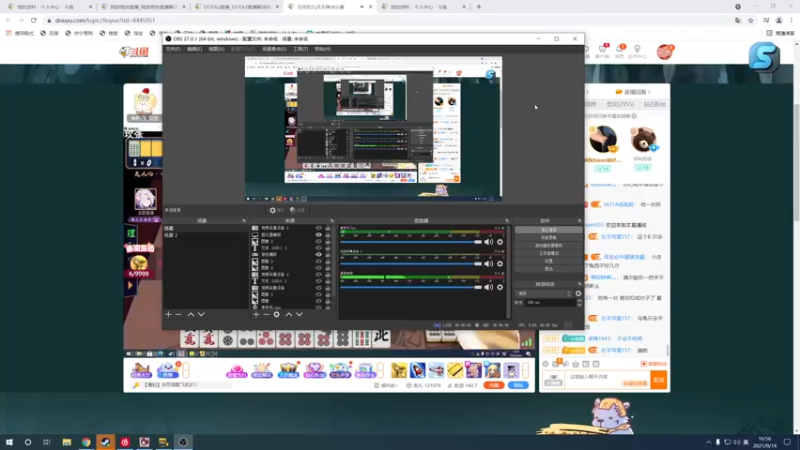
Task: Open settings gear for 麦克风/Aux mixer channel
Action: click(500, 242)
